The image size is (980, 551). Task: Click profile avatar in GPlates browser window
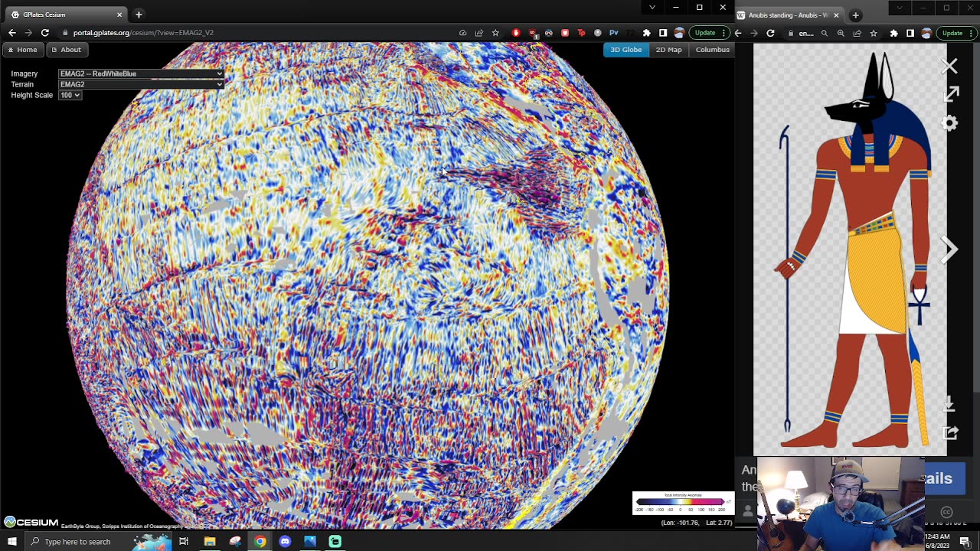pos(679,33)
